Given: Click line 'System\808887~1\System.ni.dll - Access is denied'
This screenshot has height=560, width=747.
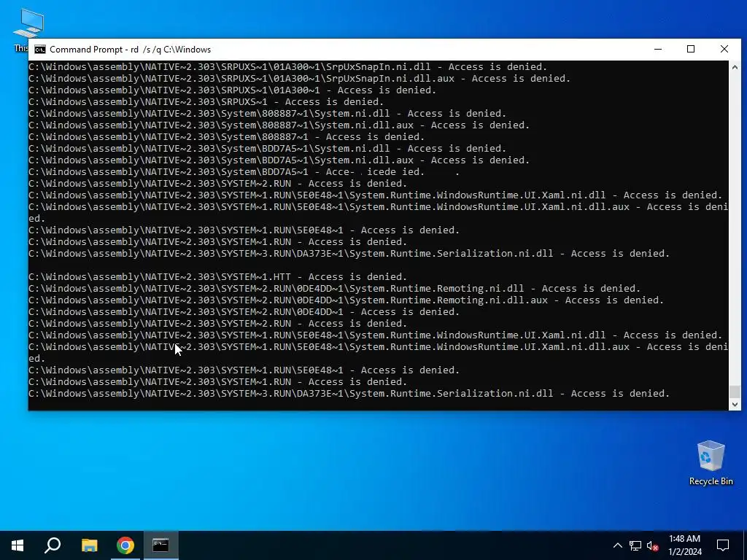Looking at the screenshot, I should point(267,113).
